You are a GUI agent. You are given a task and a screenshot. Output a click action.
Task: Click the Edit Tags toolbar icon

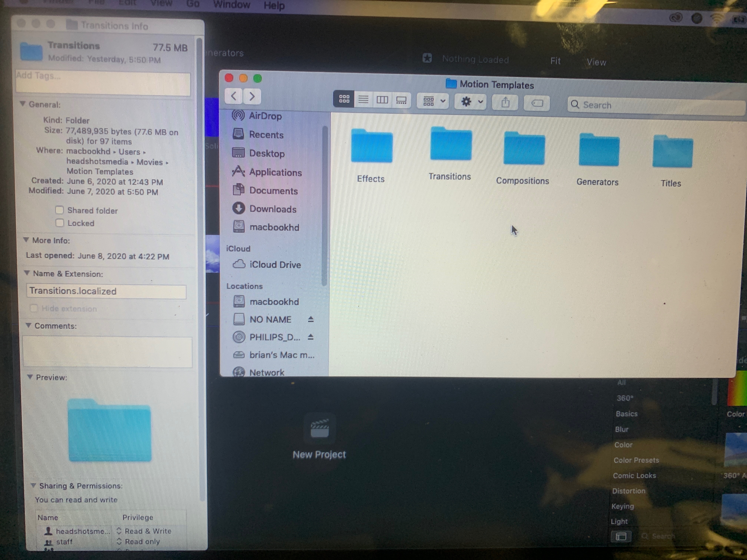pos(537,103)
